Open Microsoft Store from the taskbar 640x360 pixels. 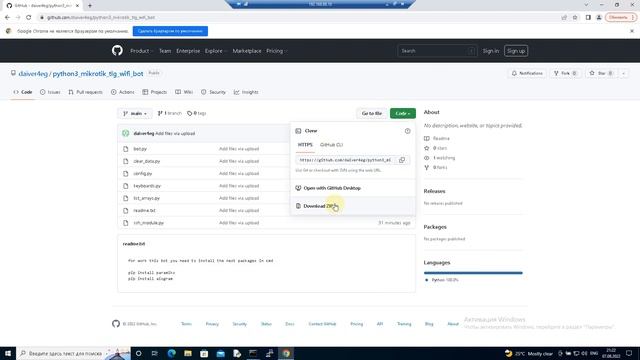204,353
